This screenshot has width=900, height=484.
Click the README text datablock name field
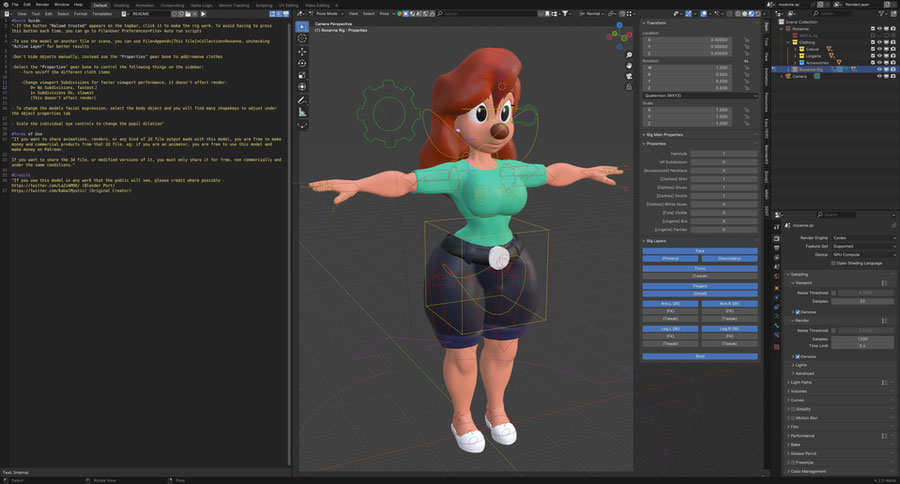point(149,14)
